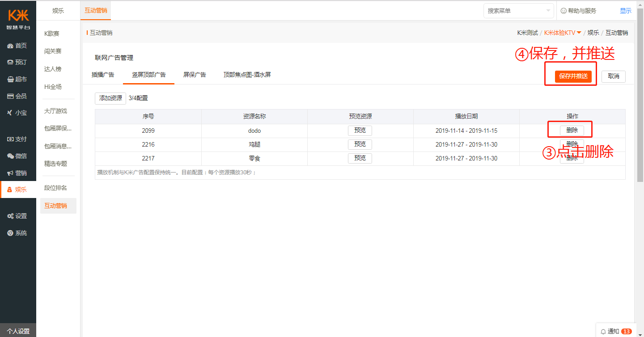Click resource name 零食

click(x=254, y=159)
